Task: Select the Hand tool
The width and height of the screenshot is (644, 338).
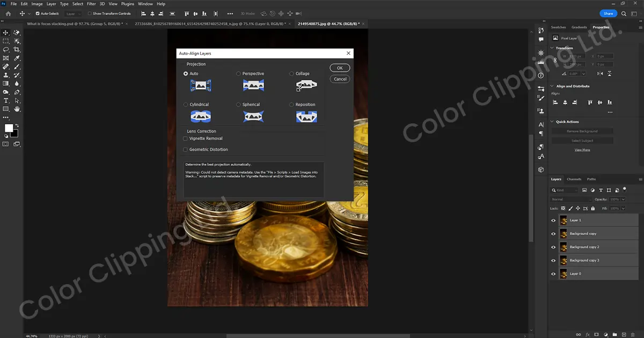Action: click(x=17, y=109)
